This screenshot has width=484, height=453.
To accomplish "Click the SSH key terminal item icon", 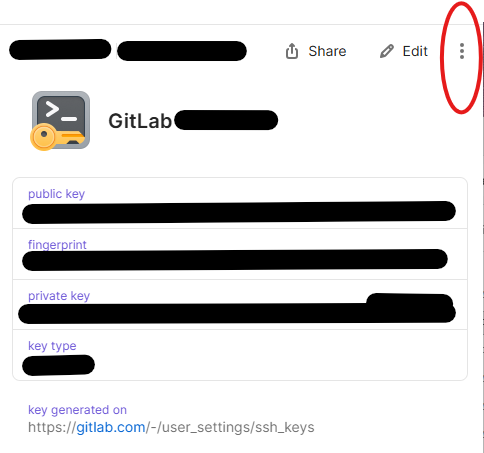I will tap(60, 121).
